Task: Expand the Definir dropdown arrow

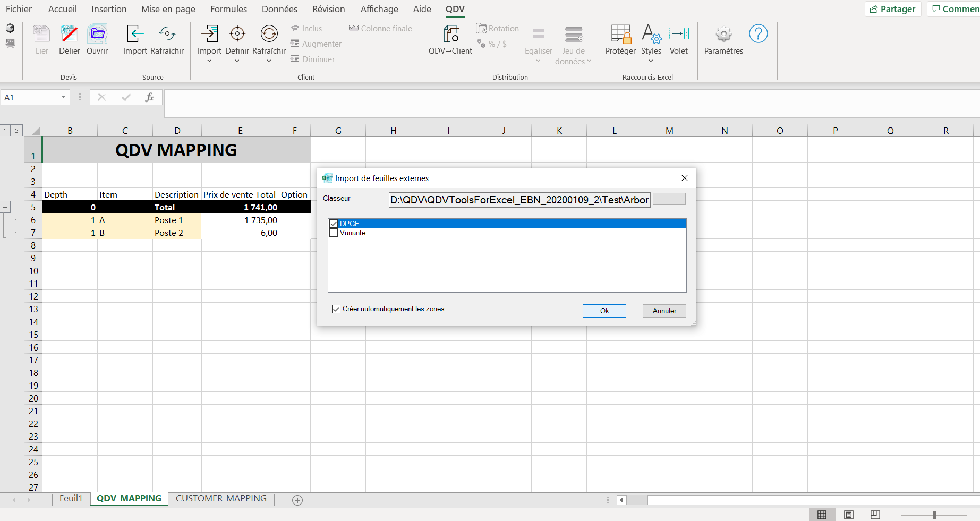Action: [x=237, y=61]
